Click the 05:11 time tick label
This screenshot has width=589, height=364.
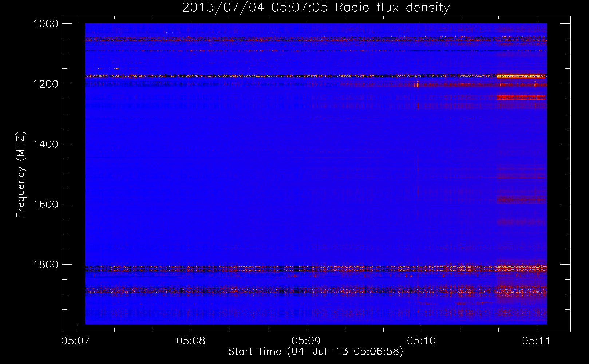pyautogui.click(x=536, y=341)
